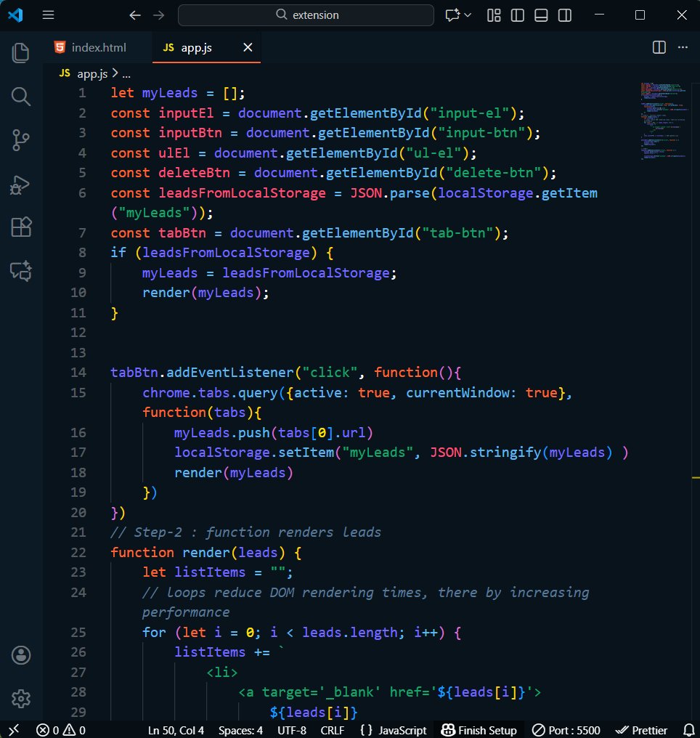700x738 pixels.
Task: Click line number 8 in gutter
Action: pyautogui.click(x=82, y=253)
